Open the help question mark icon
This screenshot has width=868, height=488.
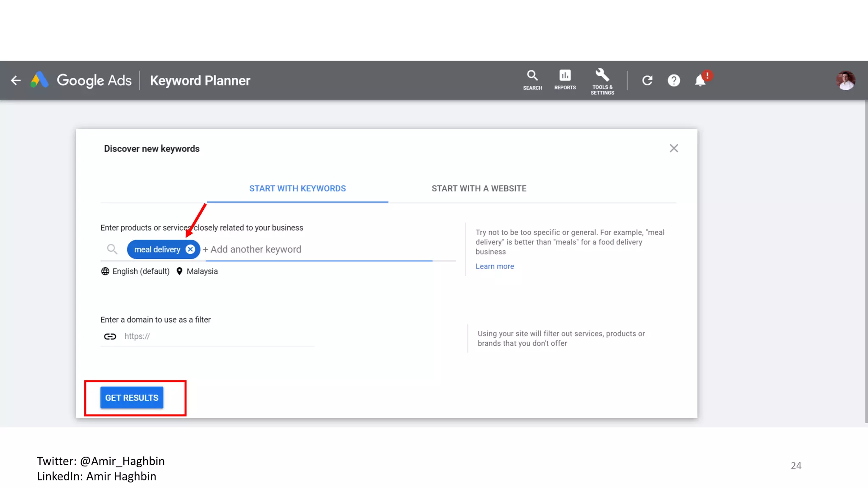tap(674, 80)
